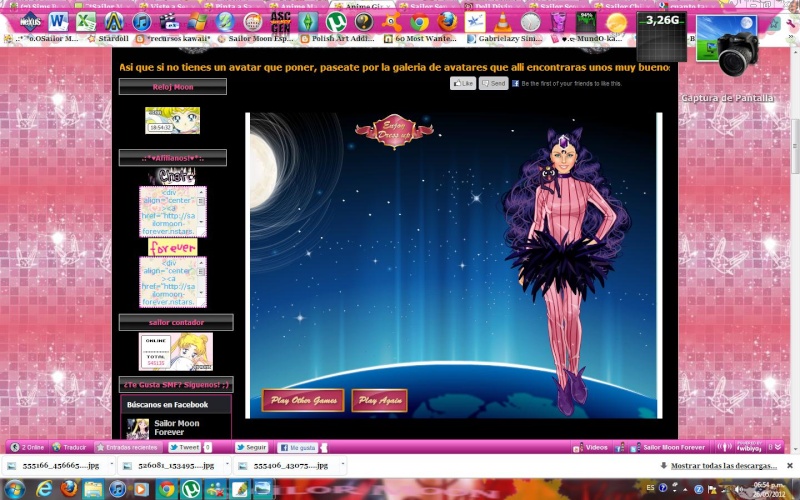This screenshot has height=500, width=800.
Task: Open download menu for 555166_456665 jpg
Action: pos(111,465)
